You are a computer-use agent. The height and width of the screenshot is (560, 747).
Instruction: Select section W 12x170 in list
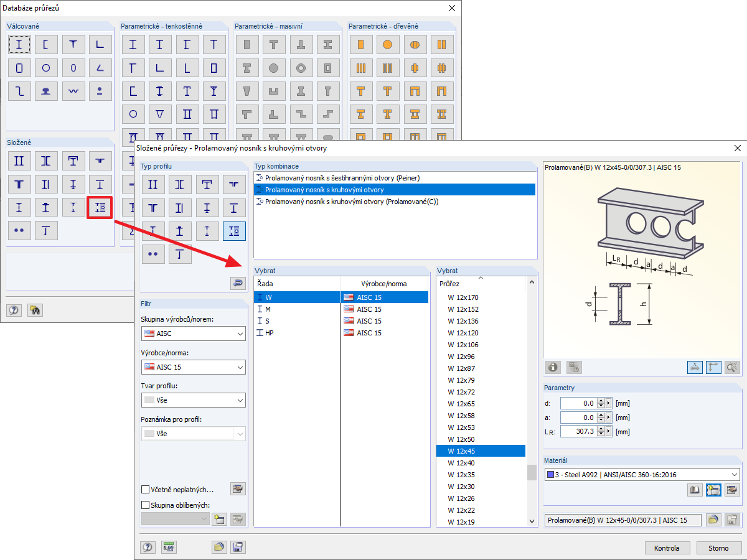tap(481, 297)
